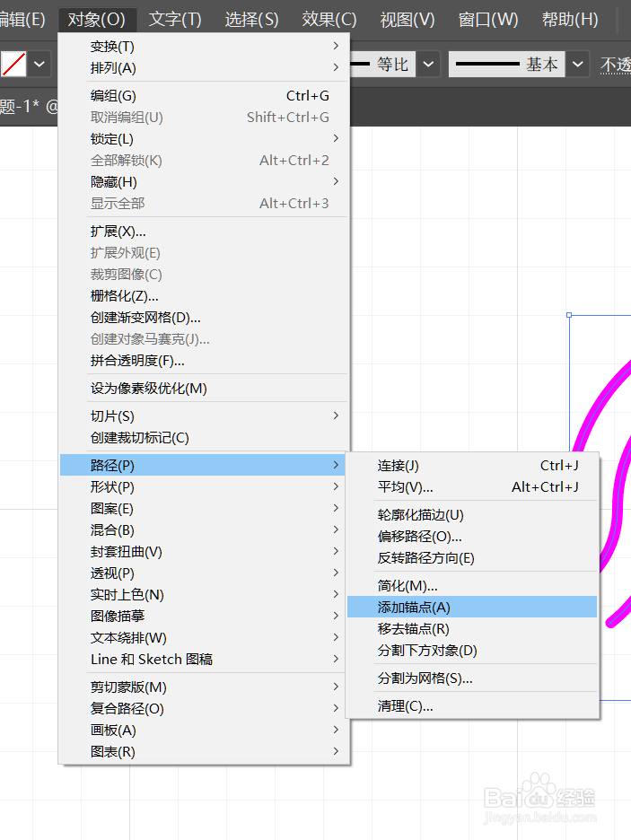This screenshot has width=631, height=840.
Task: Choose 偏移路径(O)...
Action: 472,537
